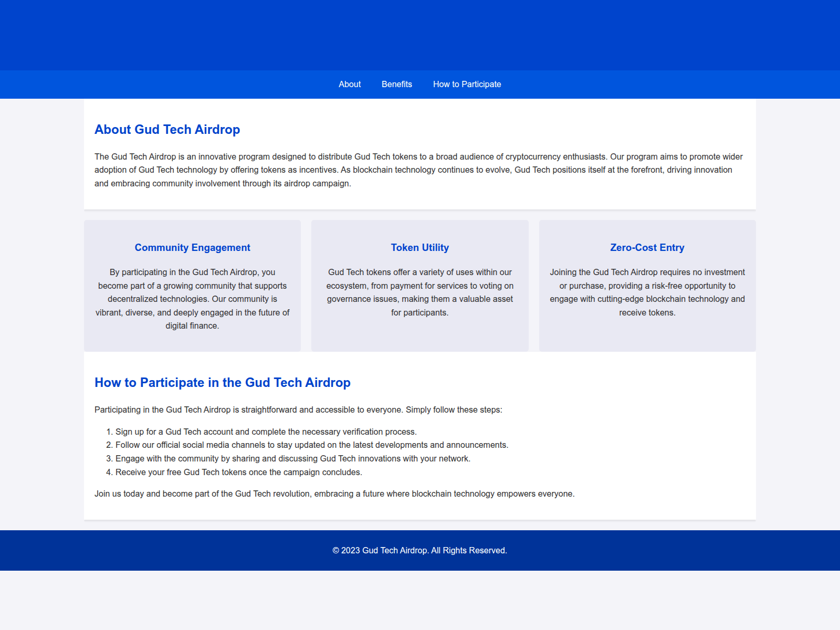Image resolution: width=840 pixels, height=630 pixels.
Task: Click the Zero-Cost Entry card heading
Action: tap(647, 247)
